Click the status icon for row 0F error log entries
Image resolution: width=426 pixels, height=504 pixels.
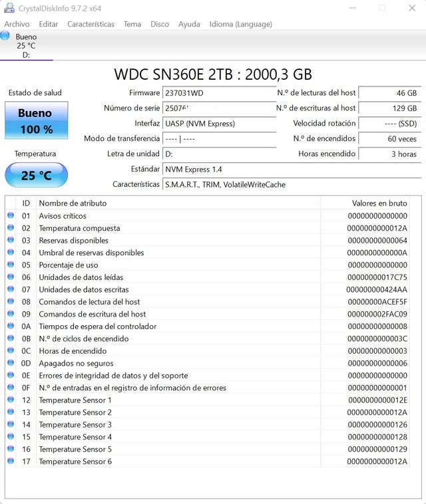tap(11, 388)
